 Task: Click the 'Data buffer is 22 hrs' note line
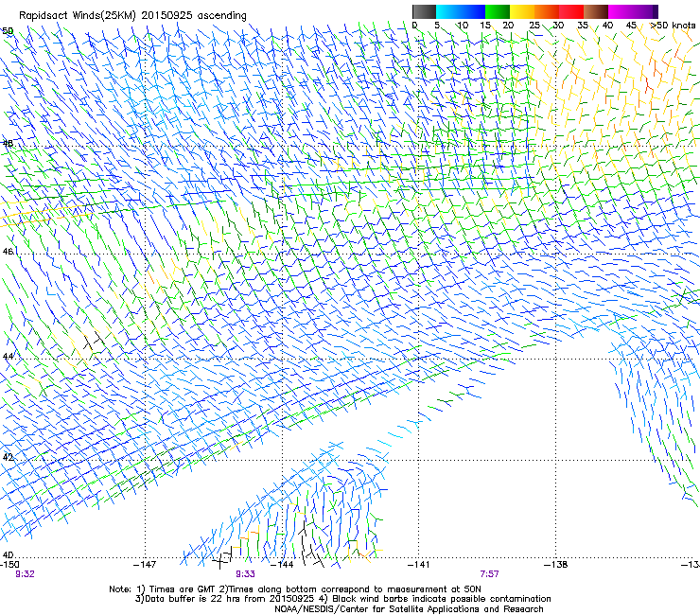(342, 599)
